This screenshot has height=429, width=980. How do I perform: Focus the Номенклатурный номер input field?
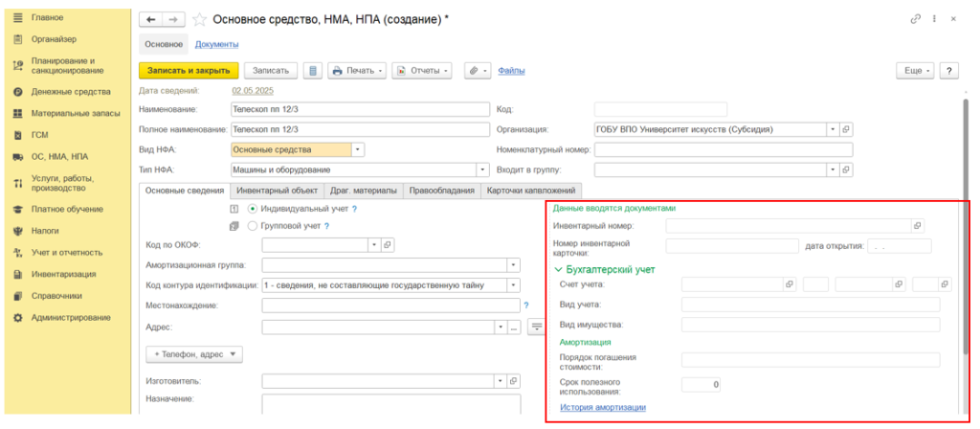pos(724,150)
